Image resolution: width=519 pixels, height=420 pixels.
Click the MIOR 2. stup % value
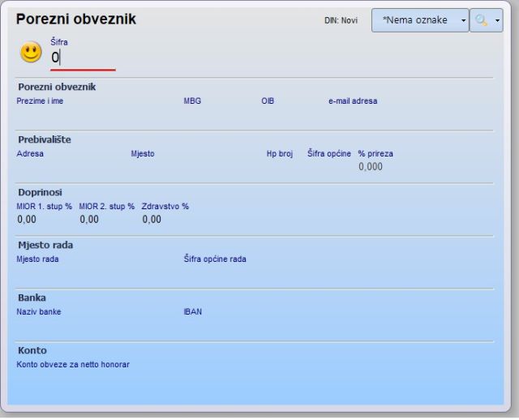89,219
